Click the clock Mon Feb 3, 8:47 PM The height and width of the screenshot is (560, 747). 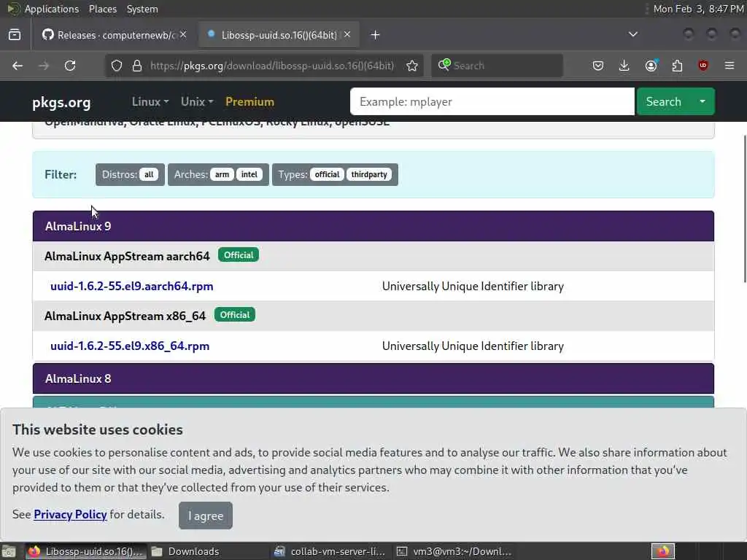point(698,9)
